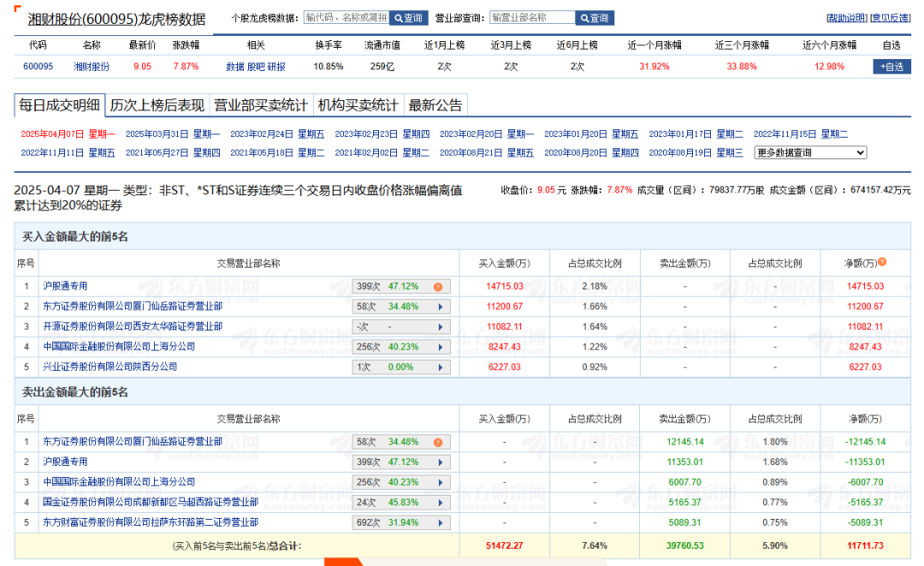
Task: Expand the 开源证券西安太华路 row arrow
Action: point(441,327)
